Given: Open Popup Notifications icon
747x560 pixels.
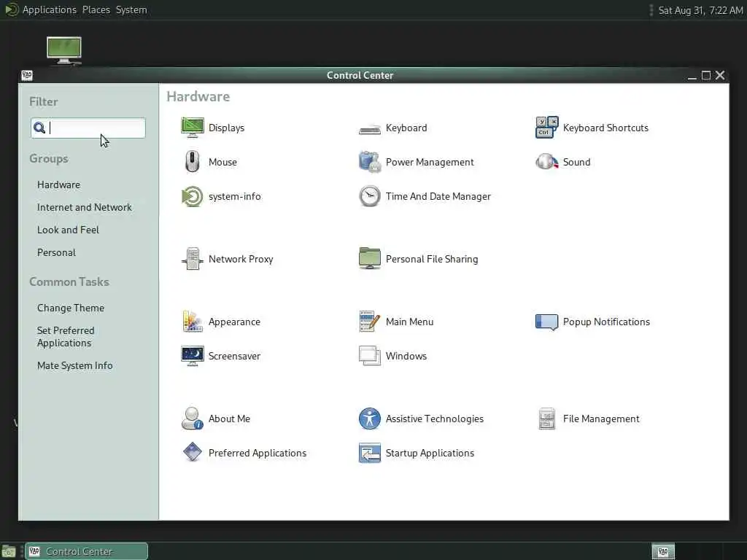Looking at the screenshot, I should point(546,322).
